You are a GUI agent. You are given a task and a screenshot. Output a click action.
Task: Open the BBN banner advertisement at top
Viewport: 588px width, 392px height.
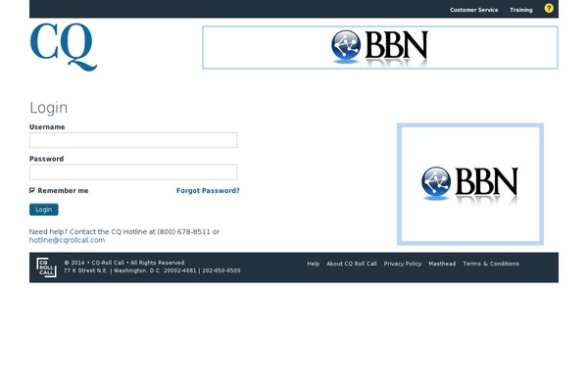[380, 48]
